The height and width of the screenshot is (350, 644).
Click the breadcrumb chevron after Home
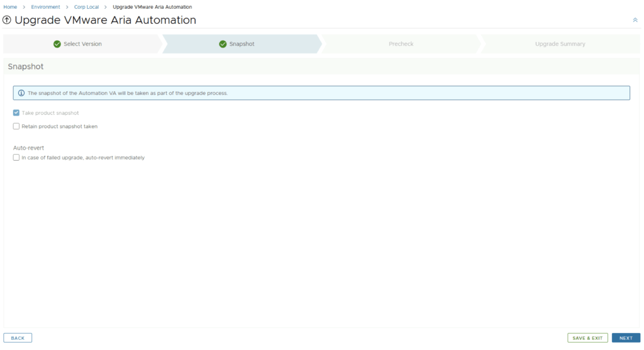click(x=24, y=7)
